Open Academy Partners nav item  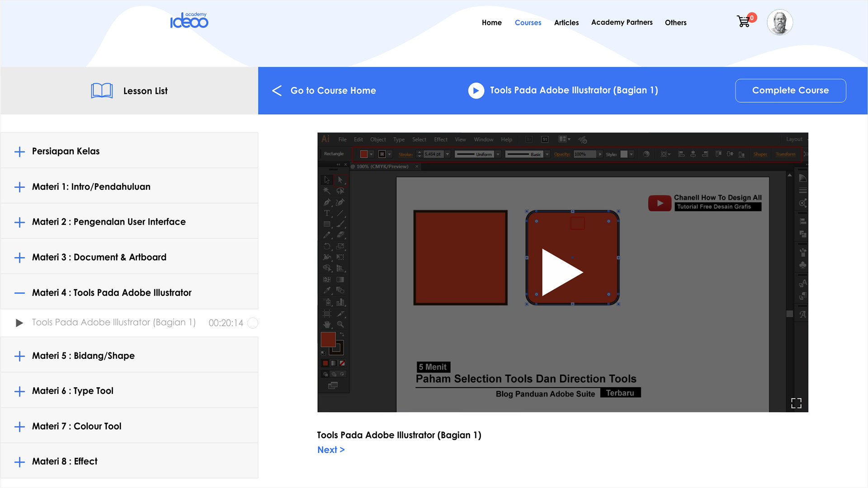[x=622, y=23]
